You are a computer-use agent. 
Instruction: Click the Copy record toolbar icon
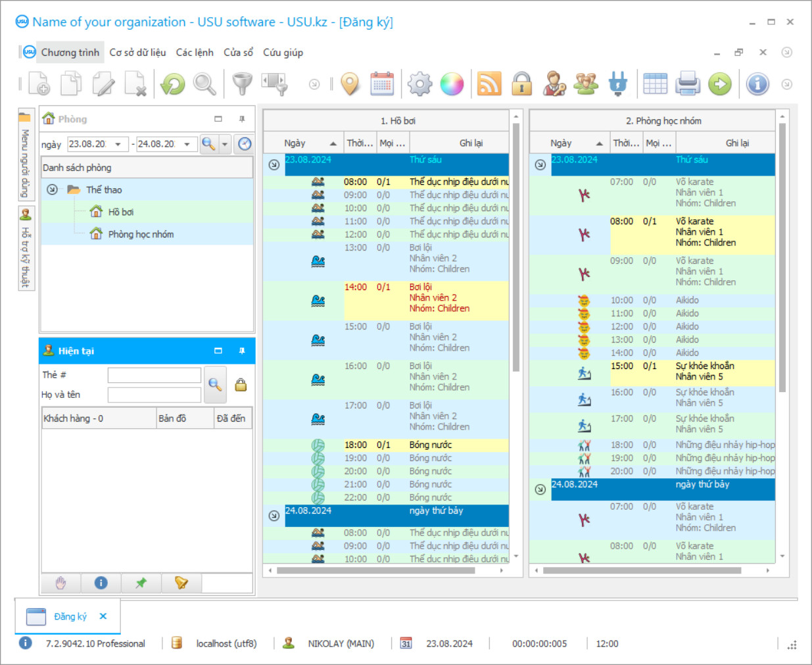71,84
